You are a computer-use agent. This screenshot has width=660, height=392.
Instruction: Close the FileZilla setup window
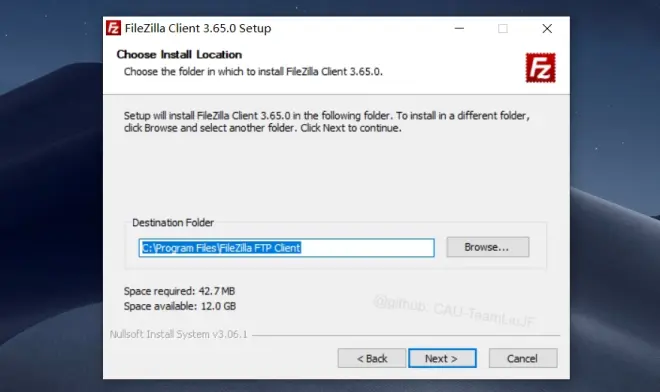[x=547, y=29]
